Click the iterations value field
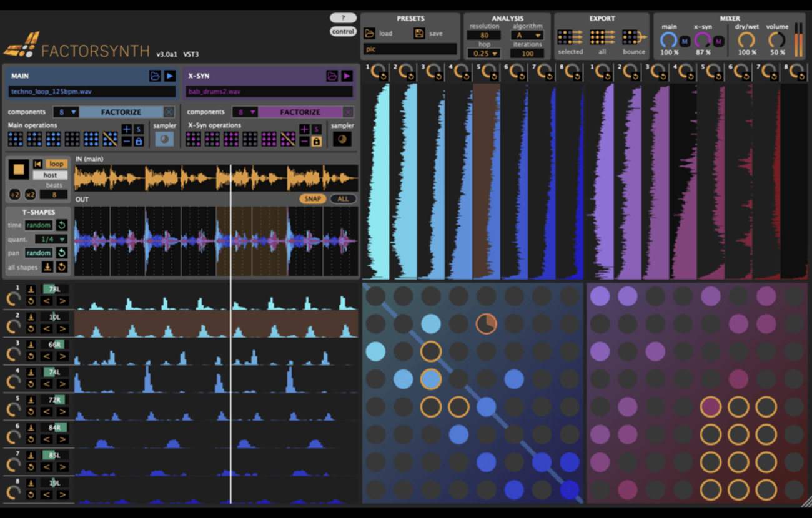 pyautogui.click(x=528, y=54)
